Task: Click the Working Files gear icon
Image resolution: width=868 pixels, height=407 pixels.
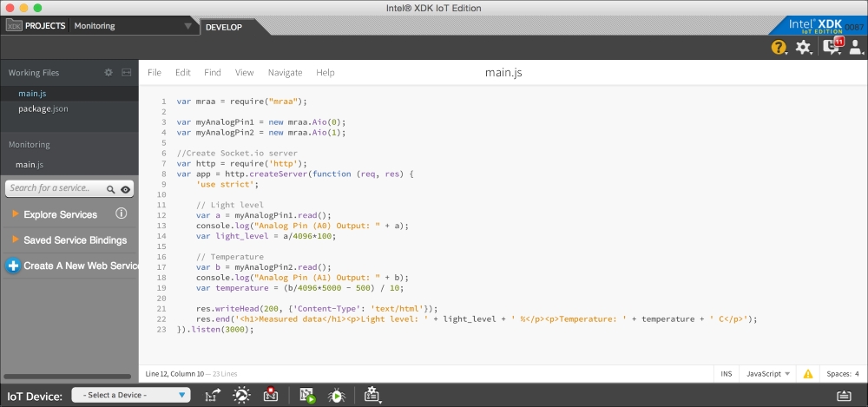Action: (108, 73)
